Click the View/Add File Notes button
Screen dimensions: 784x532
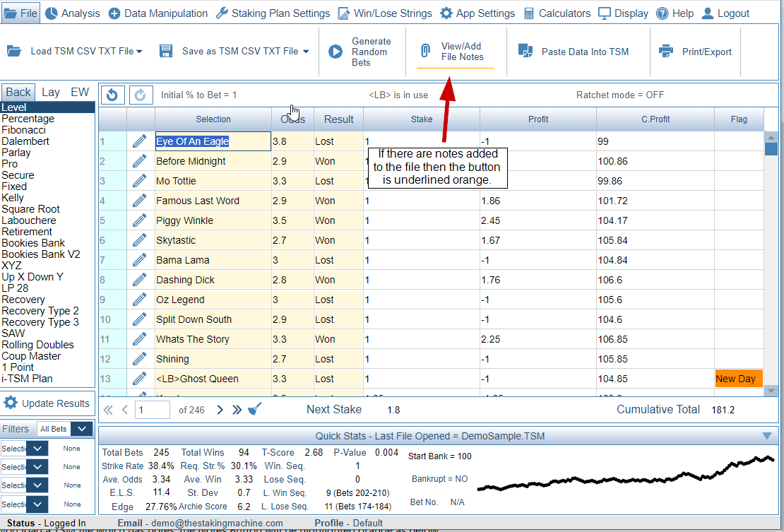[x=455, y=52]
